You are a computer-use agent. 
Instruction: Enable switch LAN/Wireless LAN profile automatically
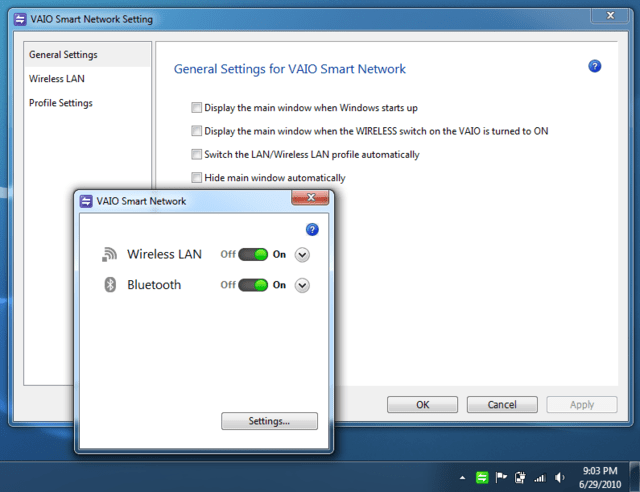click(x=196, y=154)
